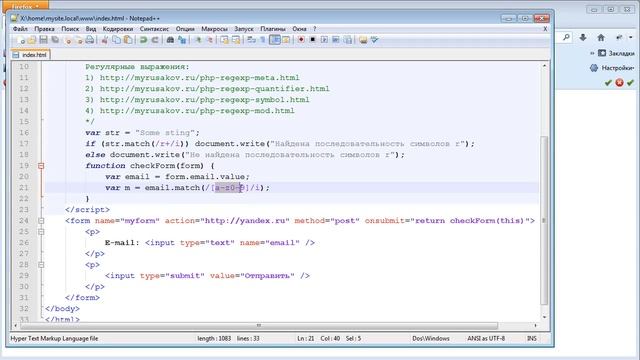Create a new document via toolbar icon

click(21, 40)
